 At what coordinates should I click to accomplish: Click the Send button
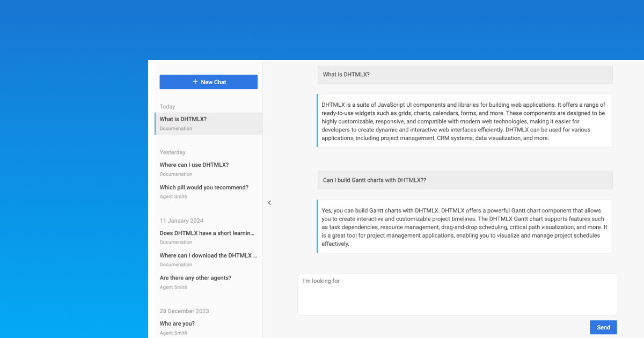[603, 327]
